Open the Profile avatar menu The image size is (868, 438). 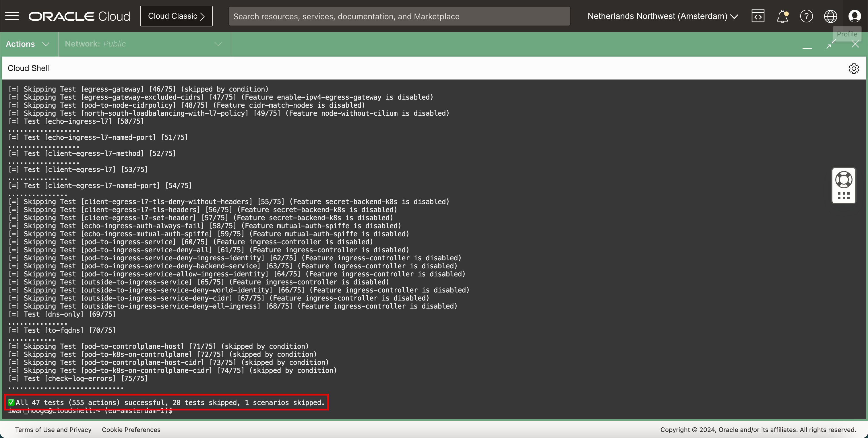855,16
